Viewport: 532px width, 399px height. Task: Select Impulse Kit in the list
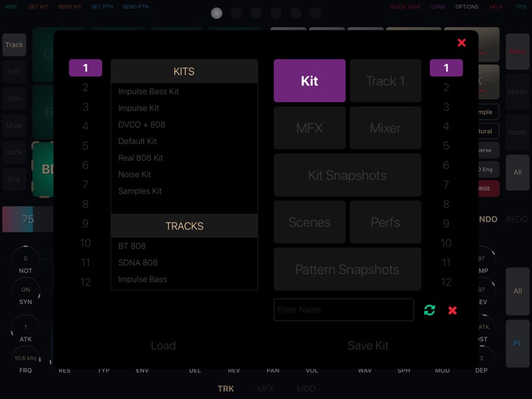(184, 108)
